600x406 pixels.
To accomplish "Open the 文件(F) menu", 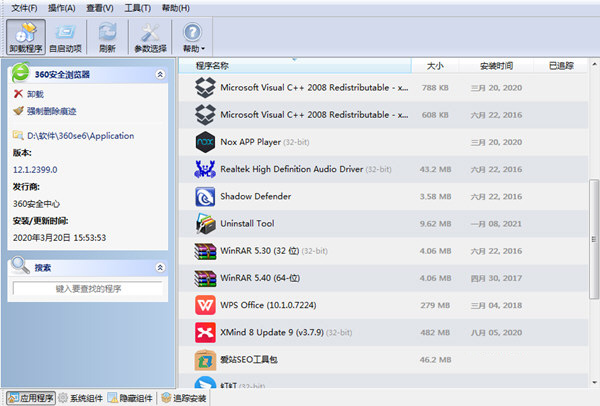I will tap(24, 8).
